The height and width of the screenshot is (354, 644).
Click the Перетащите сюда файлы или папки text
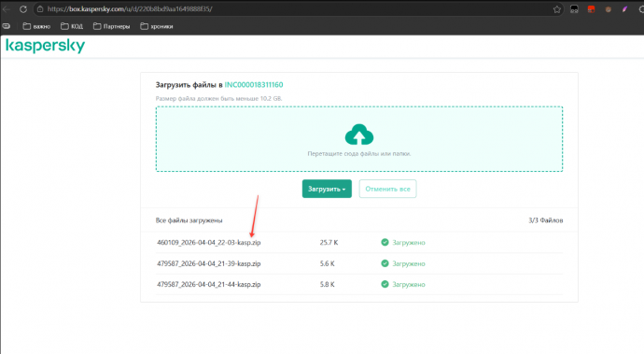click(359, 154)
